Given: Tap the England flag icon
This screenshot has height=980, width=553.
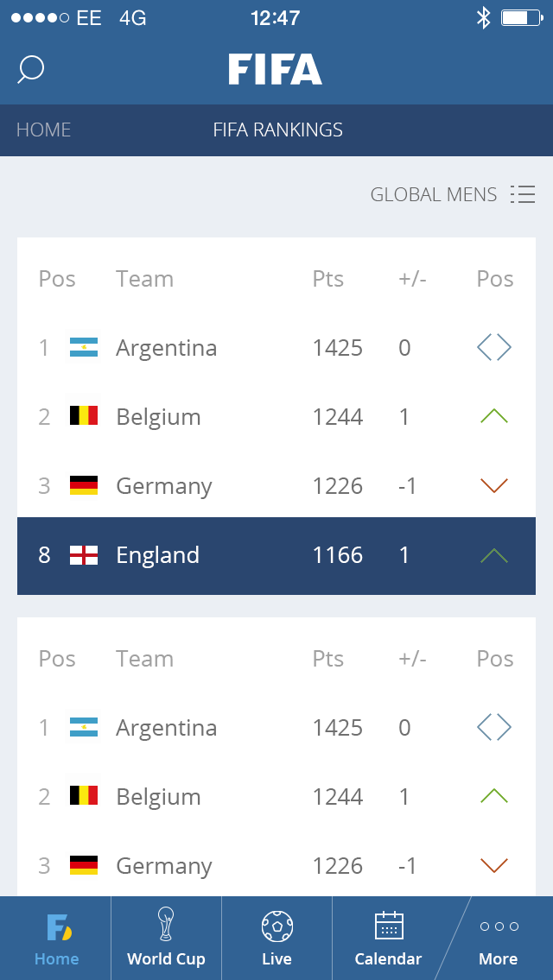Looking at the screenshot, I should [84, 555].
